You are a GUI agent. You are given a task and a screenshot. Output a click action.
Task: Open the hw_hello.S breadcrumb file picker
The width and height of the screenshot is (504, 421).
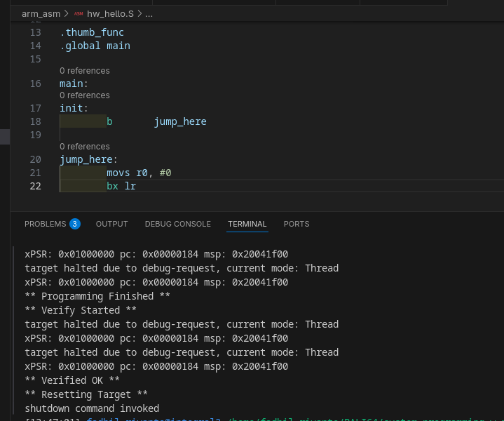click(110, 13)
